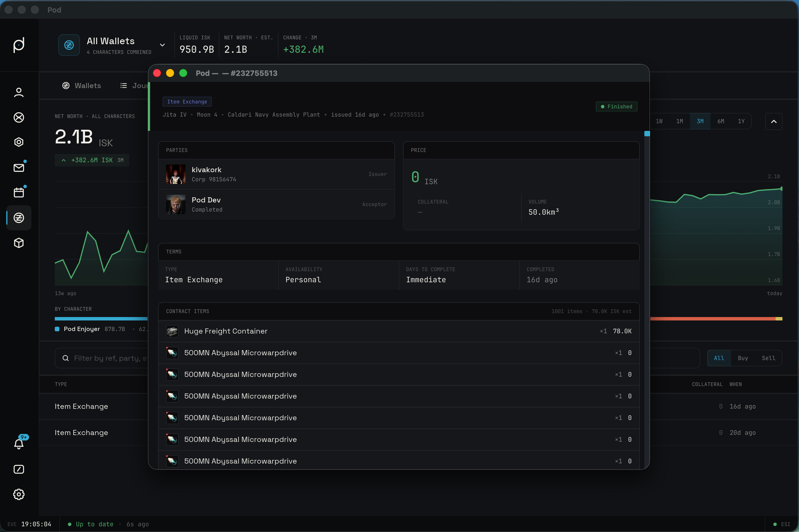
Task: Open the Assets cube sidebar icon
Action: tap(19, 243)
